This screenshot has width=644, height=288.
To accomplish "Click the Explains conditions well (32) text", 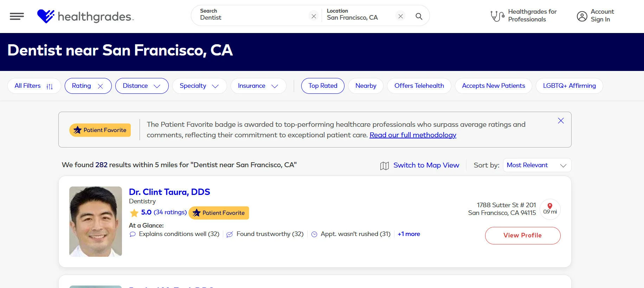I will [x=179, y=234].
